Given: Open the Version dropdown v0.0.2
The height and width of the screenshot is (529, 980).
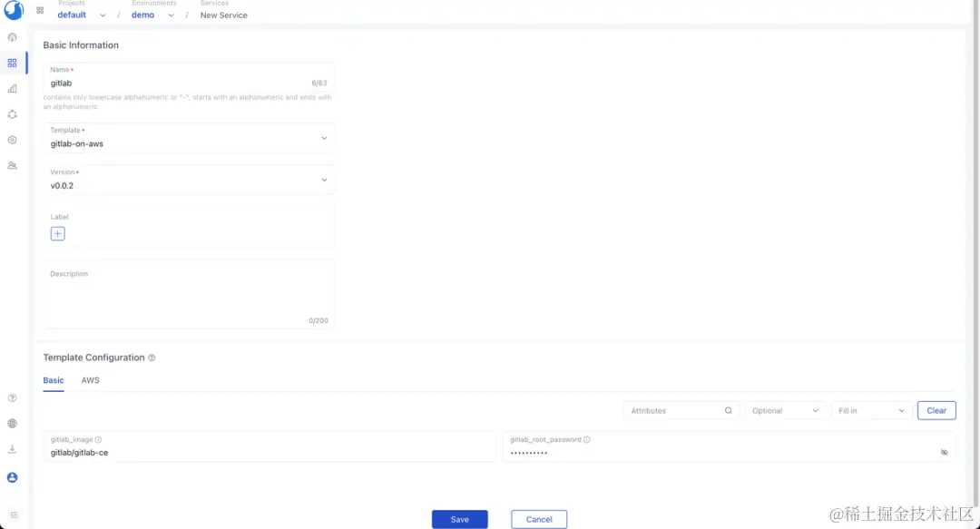Looking at the screenshot, I should (189, 180).
